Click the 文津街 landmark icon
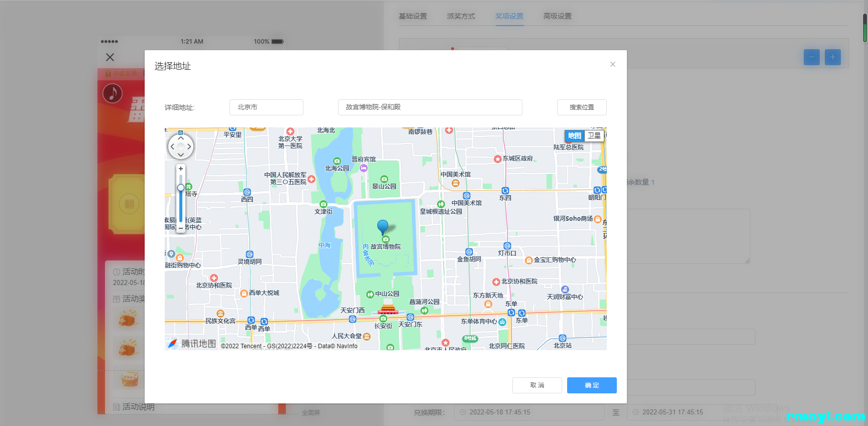868x426 pixels. tap(323, 204)
